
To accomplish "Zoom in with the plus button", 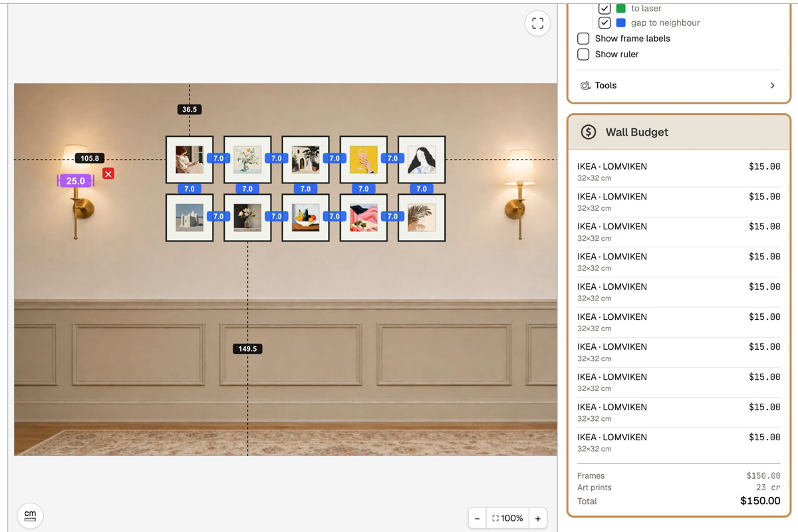I will coord(538,518).
